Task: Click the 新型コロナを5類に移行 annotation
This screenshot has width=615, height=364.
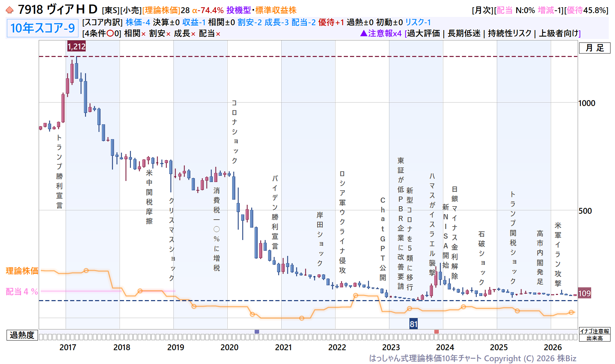Action: coord(410,239)
